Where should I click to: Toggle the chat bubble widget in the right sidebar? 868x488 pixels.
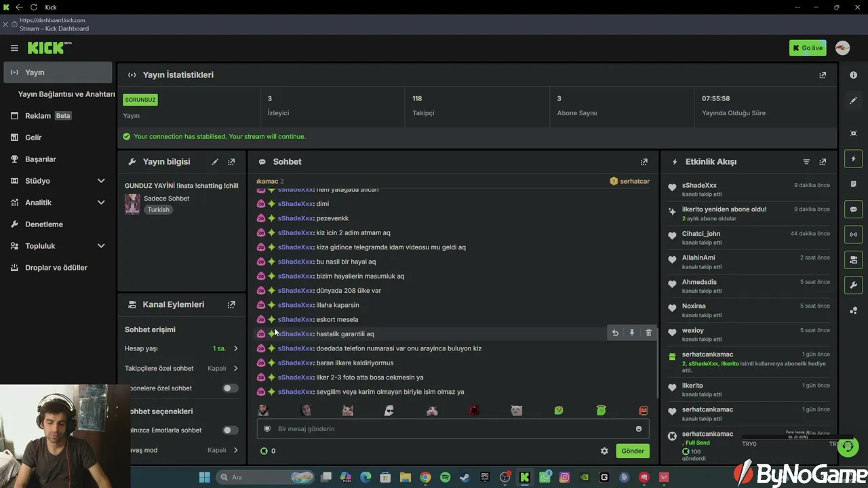point(854,209)
